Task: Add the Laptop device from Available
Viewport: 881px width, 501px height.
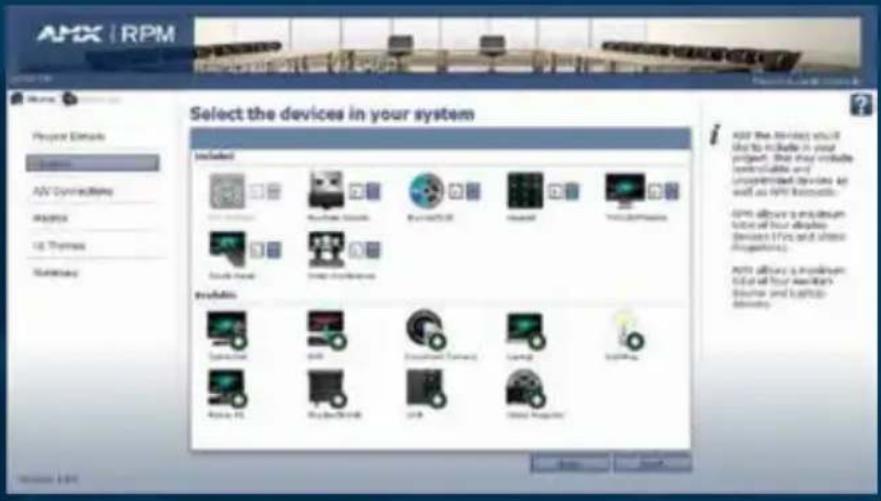Action: [x=526, y=331]
